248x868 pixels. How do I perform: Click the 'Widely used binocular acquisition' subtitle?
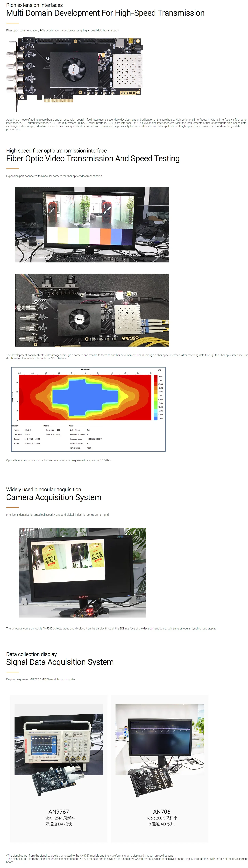coord(43,489)
